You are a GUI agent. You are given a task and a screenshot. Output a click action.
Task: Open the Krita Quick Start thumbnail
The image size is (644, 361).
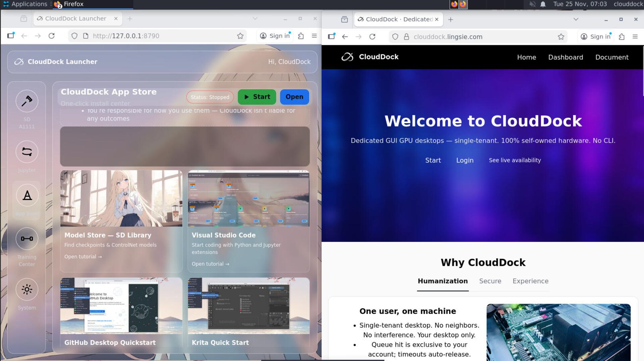248,305
